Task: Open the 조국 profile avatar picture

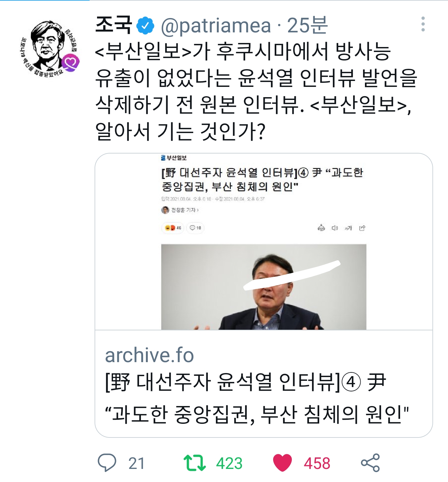Action: tap(49, 48)
